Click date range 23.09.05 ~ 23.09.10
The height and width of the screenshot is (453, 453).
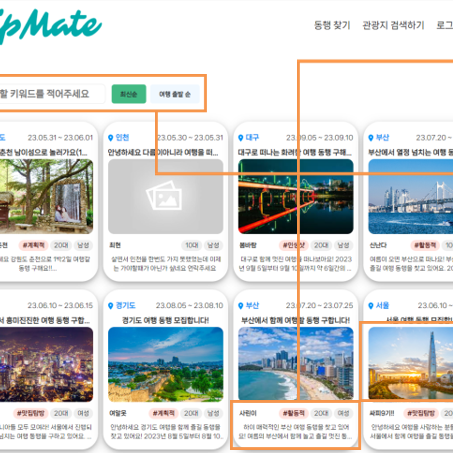(319, 138)
